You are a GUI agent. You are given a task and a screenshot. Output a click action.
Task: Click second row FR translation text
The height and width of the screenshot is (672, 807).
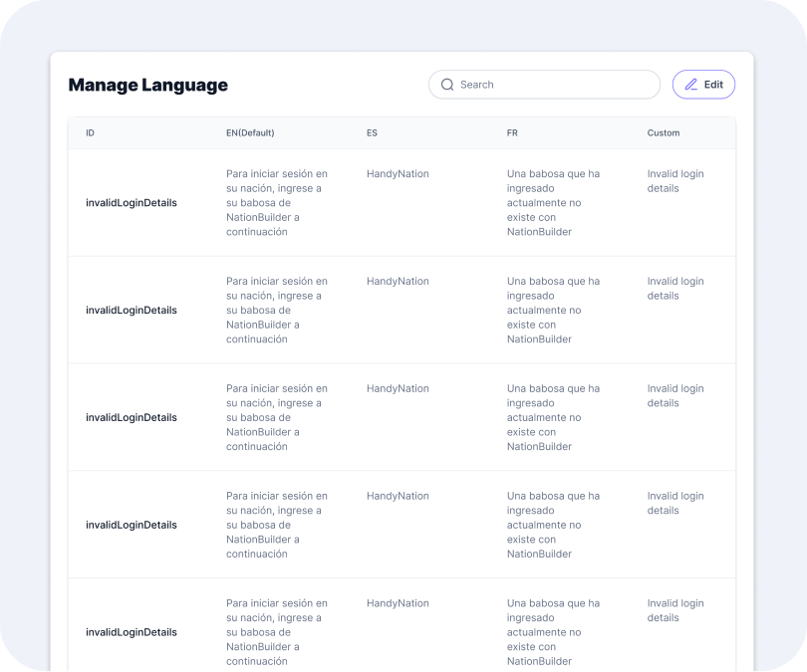coord(553,310)
